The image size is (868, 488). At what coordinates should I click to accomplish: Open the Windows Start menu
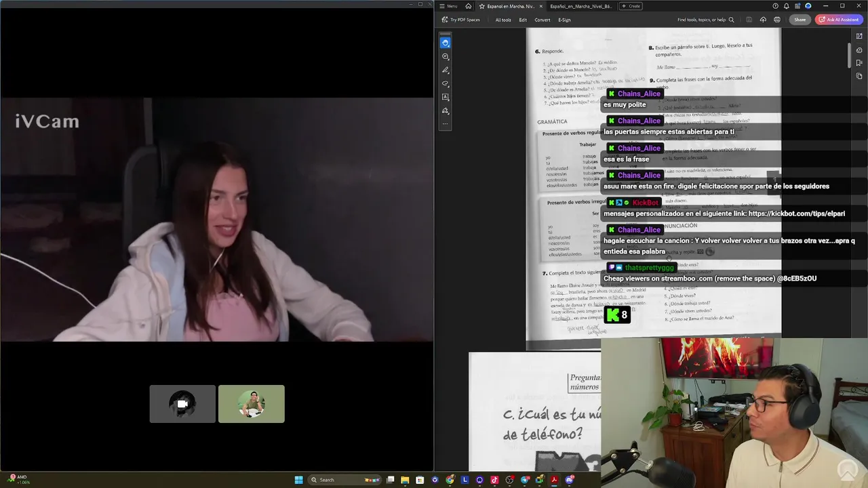point(298,480)
